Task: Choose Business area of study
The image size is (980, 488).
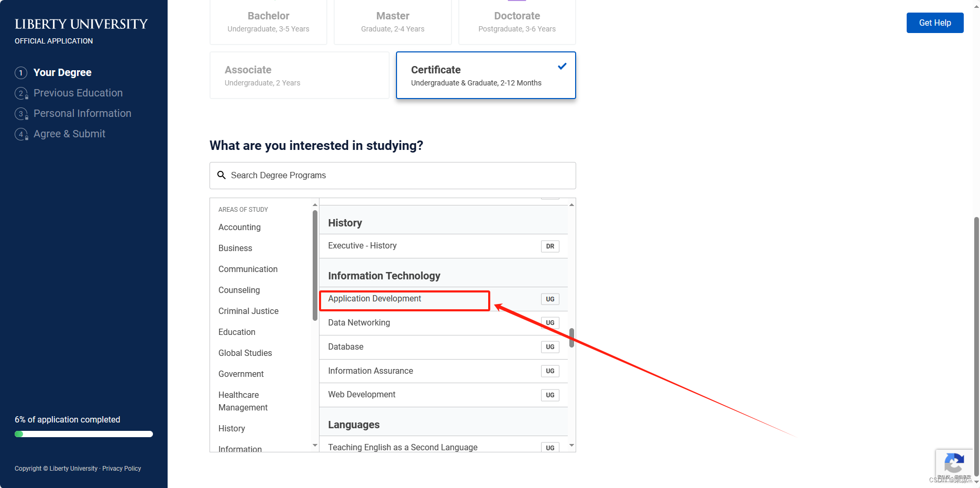Action: tap(235, 248)
